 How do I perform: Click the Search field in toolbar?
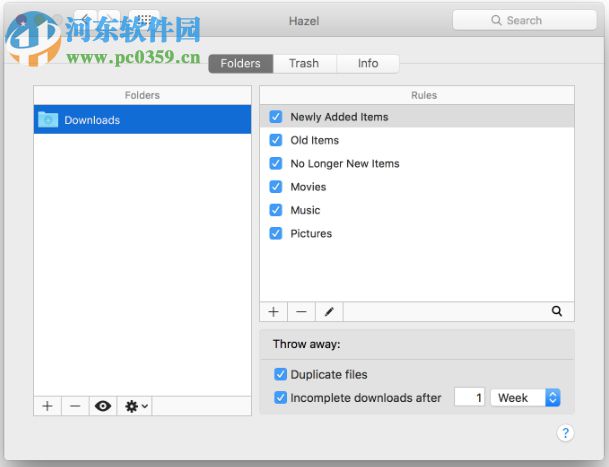point(524,20)
